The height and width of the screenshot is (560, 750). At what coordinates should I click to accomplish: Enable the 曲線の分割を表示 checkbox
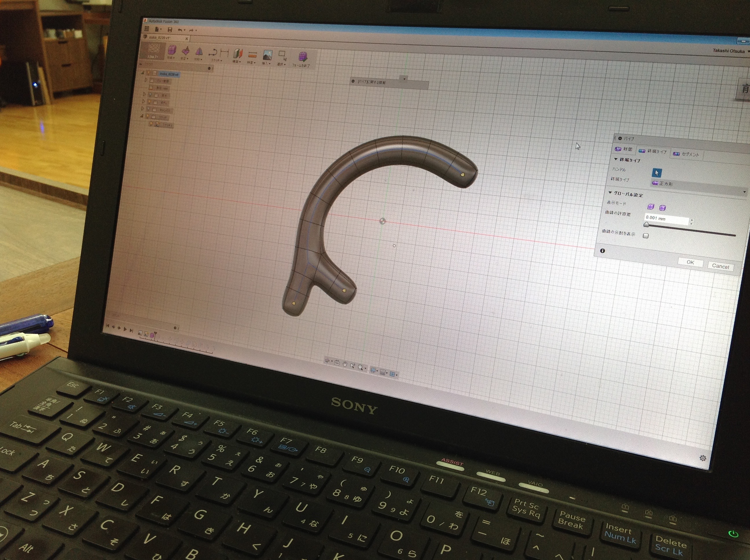click(646, 235)
